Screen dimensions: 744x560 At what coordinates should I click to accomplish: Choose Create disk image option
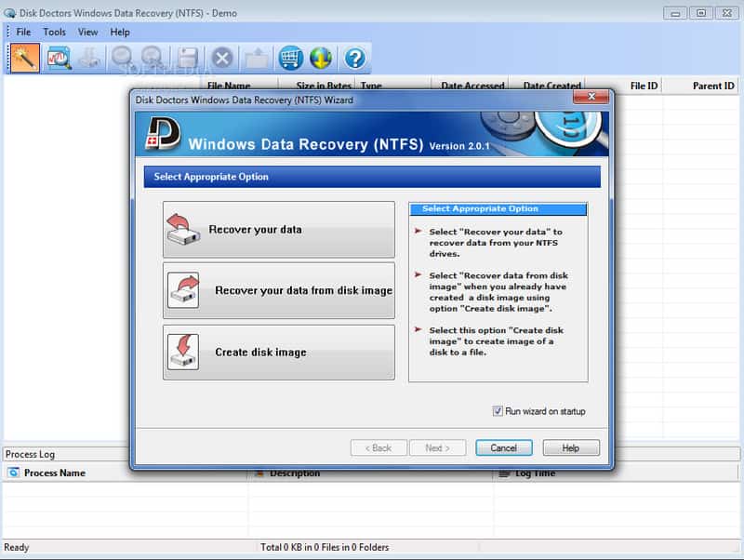pos(279,353)
